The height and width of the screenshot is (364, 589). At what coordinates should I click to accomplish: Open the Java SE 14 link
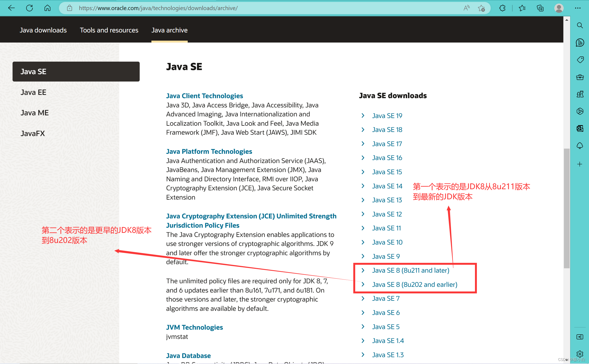tap(387, 186)
